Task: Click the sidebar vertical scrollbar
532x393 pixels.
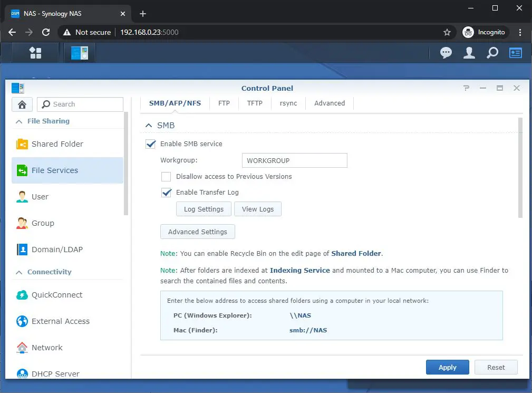Action: click(x=126, y=164)
